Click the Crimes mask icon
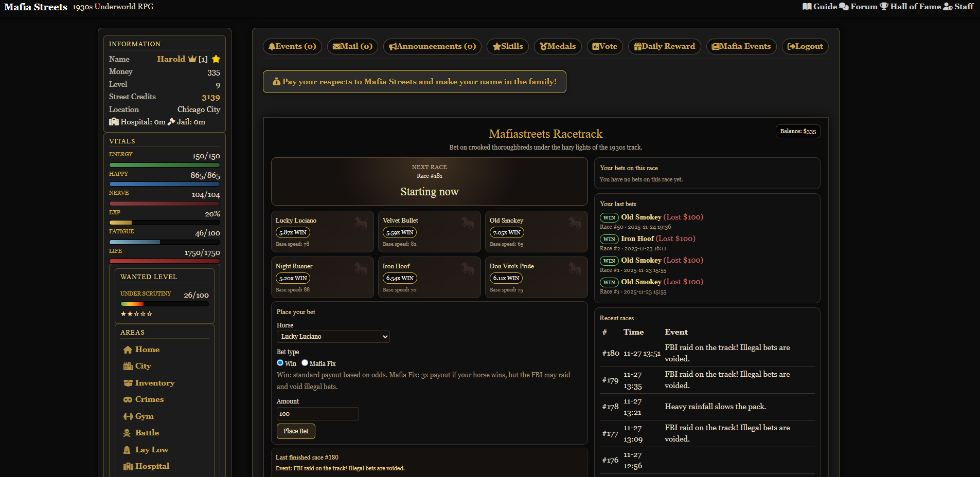Screen dimensions: 980x477 tap(128, 400)
